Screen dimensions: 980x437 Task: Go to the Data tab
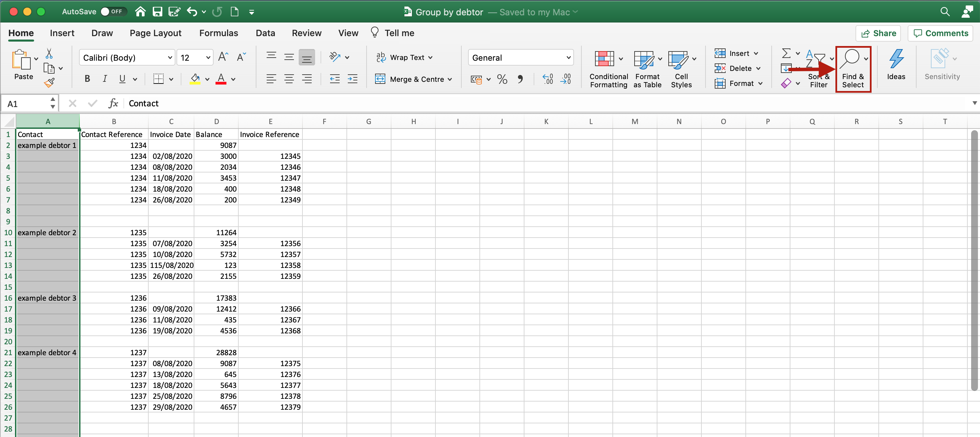pyautogui.click(x=265, y=33)
